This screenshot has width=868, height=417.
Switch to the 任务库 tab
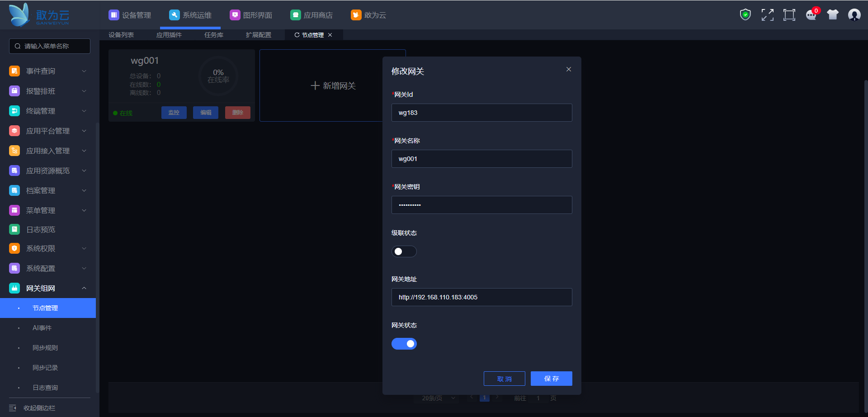pos(214,35)
